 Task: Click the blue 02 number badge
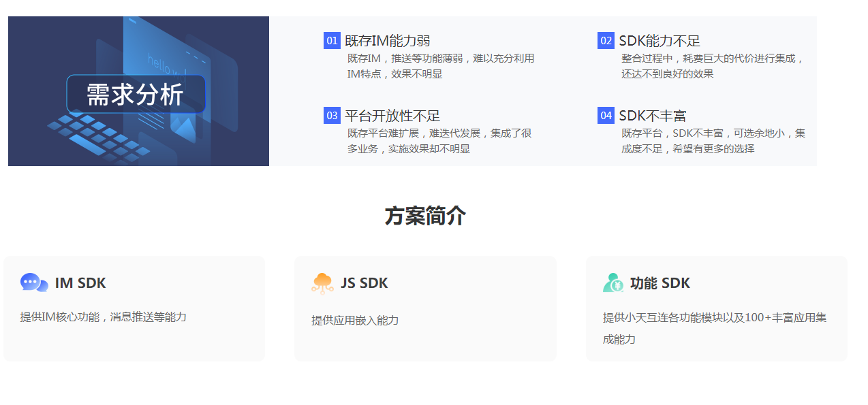point(606,41)
